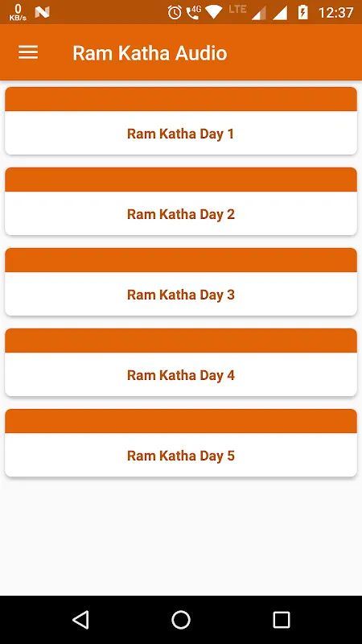Screen dimensions: 362x644
Task: Open Ram Katha Day 1 audio
Action: pyautogui.click(x=180, y=134)
